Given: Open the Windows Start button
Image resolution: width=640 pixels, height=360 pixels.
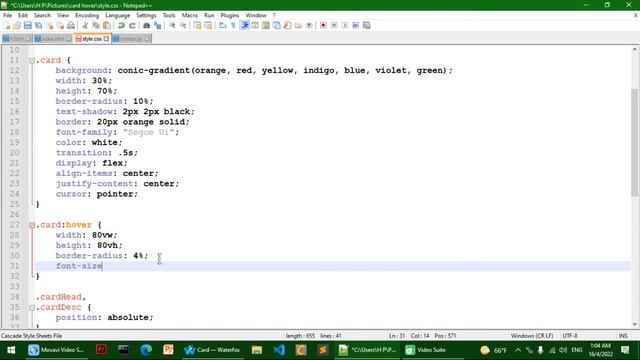Looking at the screenshot, I should point(11,350).
